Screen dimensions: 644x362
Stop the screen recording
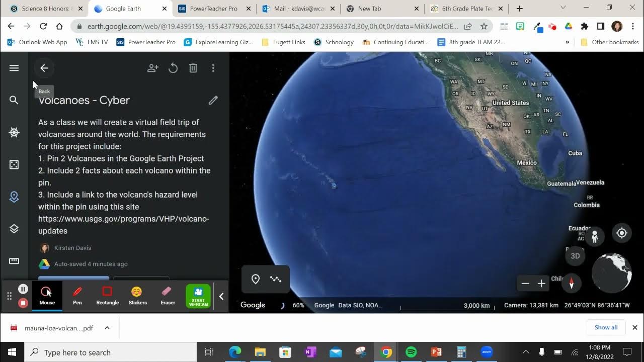[23, 303]
